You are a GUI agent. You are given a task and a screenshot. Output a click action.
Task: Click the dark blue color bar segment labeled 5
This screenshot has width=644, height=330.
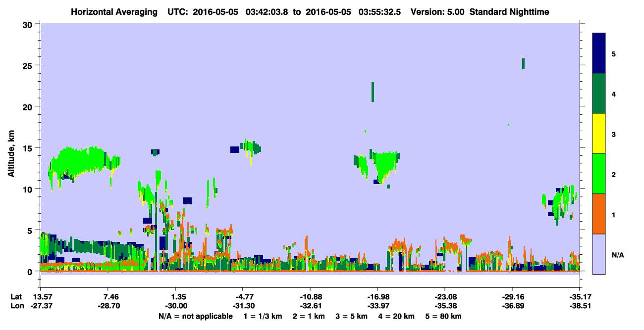[599, 53]
